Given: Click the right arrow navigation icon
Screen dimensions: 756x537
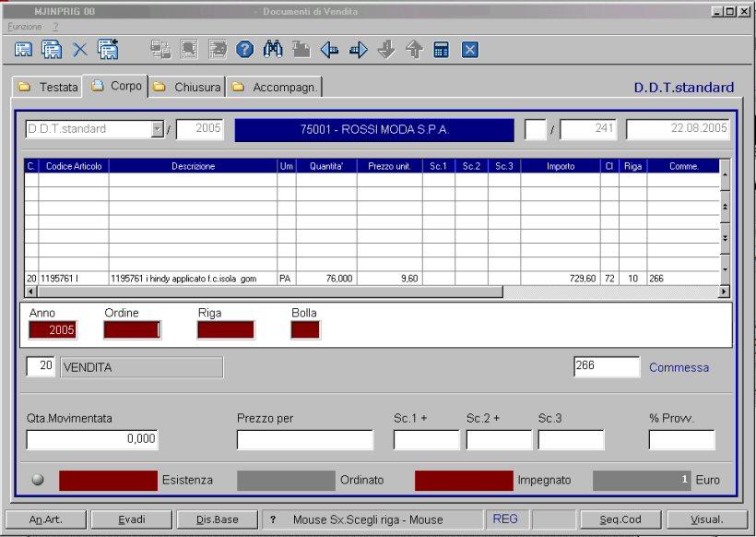Looking at the screenshot, I should [x=358, y=50].
